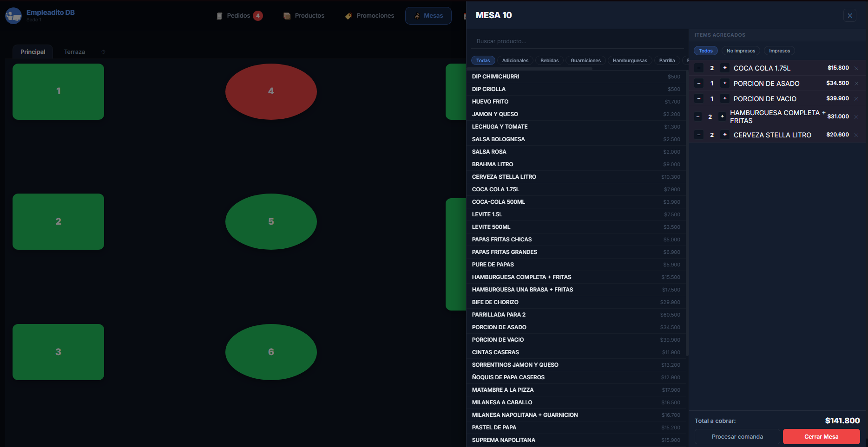Decrease quantity of HAMBURGUESA COMPLETA + FRITAS

coord(698,117)
